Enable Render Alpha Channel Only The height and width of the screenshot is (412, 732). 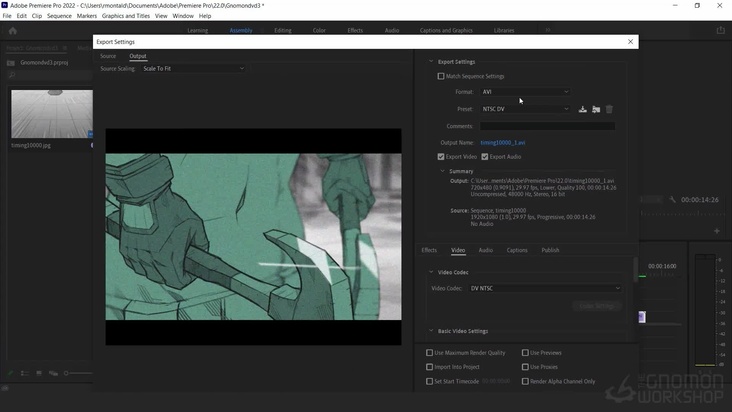point(525,381)
